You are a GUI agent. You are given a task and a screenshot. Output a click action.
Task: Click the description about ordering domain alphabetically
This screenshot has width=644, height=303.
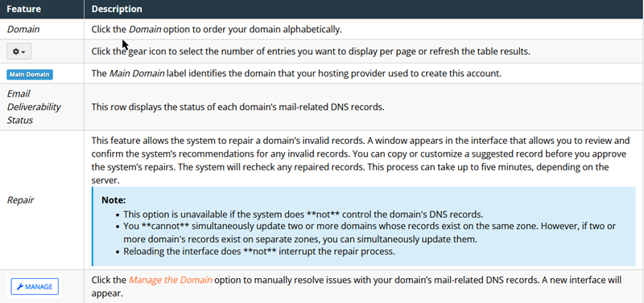217,30
